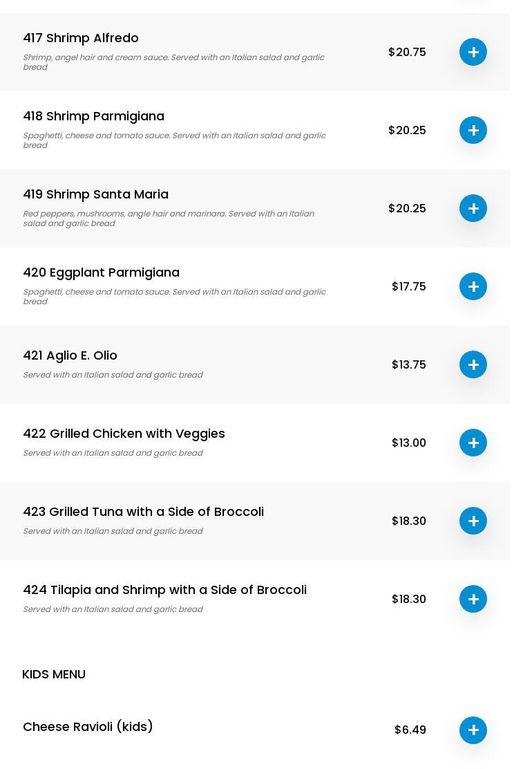Viewport: 532px width, 769px height.
Task: Add Tilapia and Shrimp to cart
Action: tap(473, 599)
